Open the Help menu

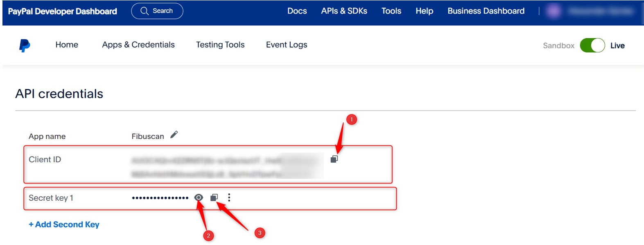[424, 11]
